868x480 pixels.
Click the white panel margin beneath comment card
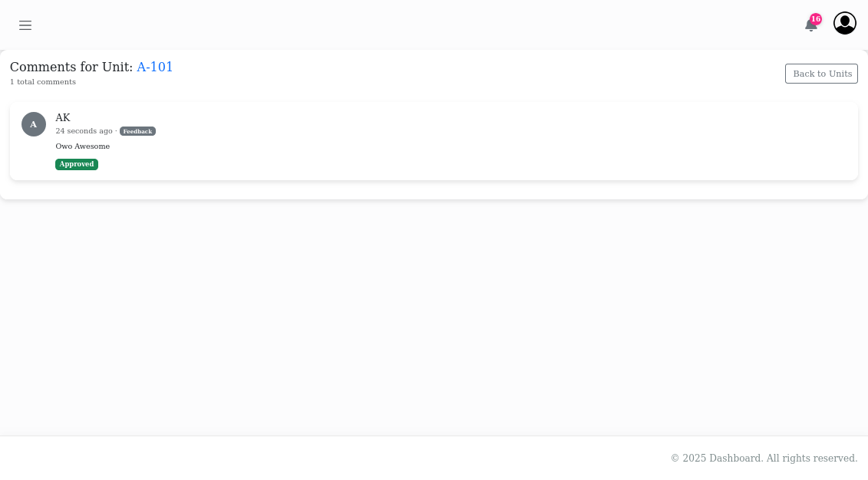click(x=434, y=190)
